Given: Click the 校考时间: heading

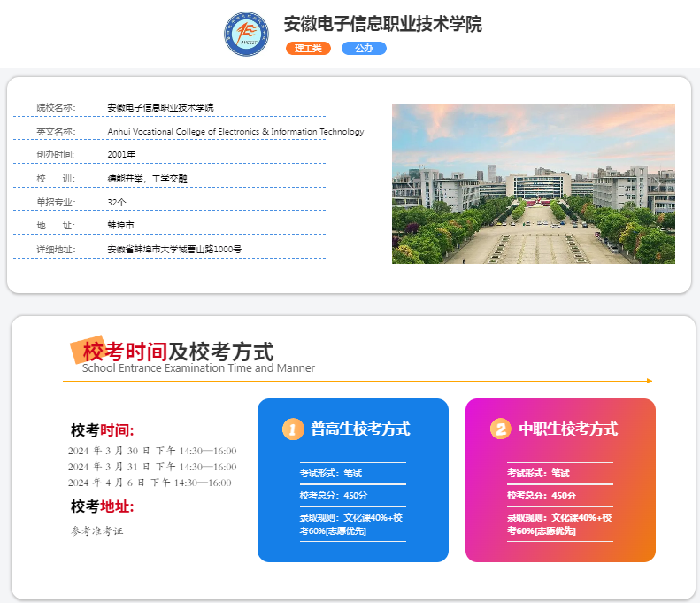Looking at the screenshot, I should click(103, 430).
